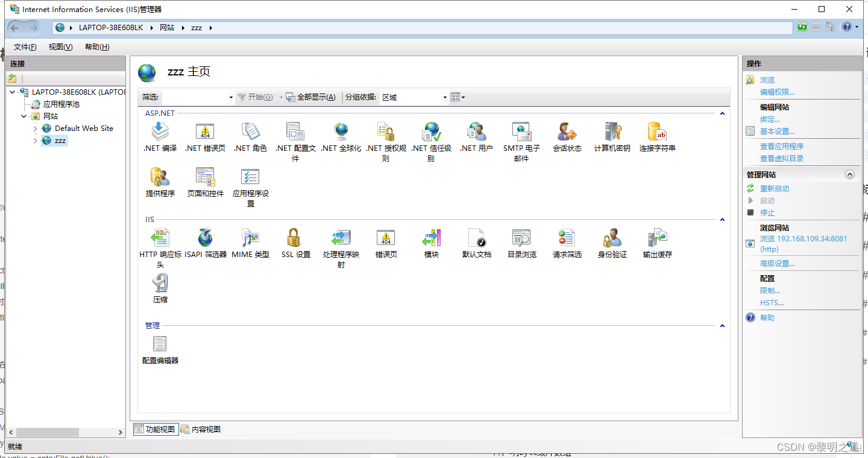Select the 模块 icon

coord(432,238)
